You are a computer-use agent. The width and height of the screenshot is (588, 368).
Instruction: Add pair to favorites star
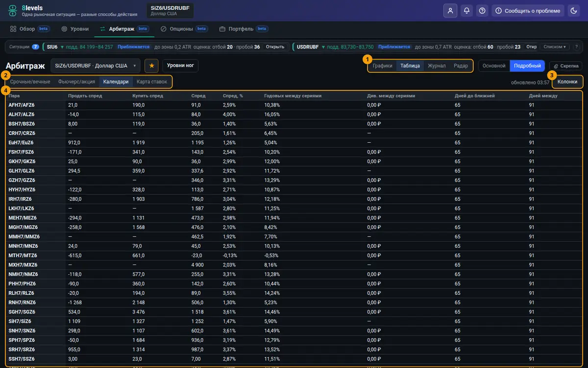(x=151, y=65)
